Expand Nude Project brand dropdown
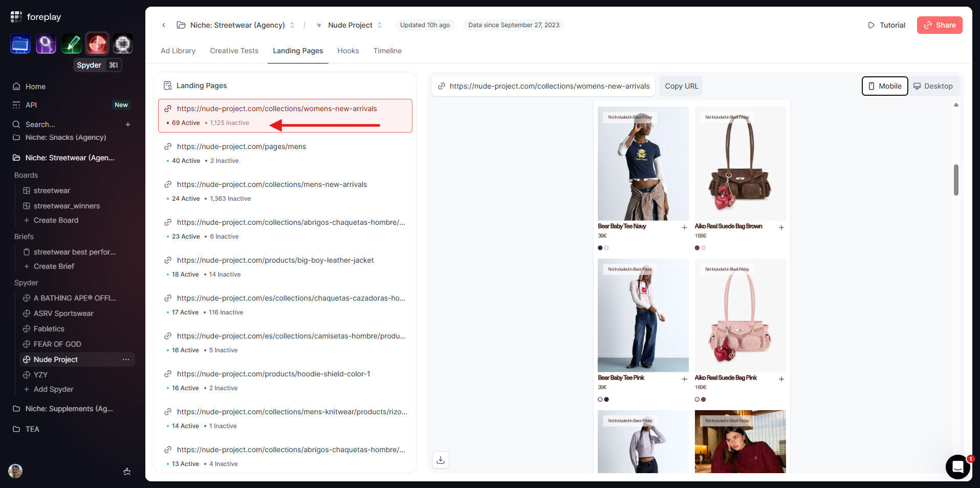The width and height of the screenshot is (980, 488). pos(380,25)
